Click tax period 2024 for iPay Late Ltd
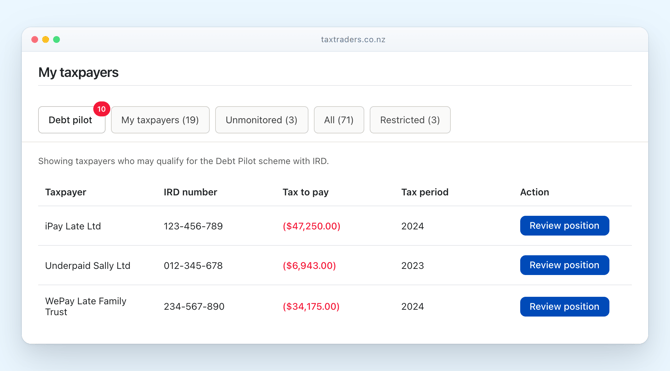This screenshot has height=371, width=670. tap(412, 226)
